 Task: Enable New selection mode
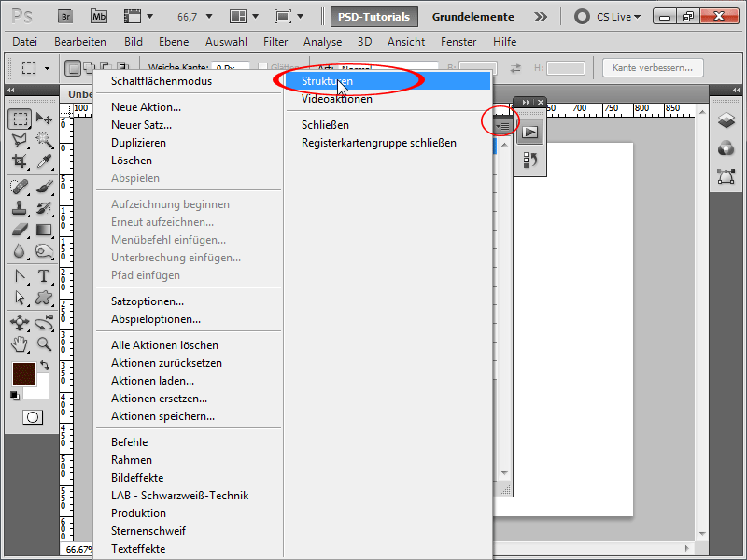pos(73,68)
